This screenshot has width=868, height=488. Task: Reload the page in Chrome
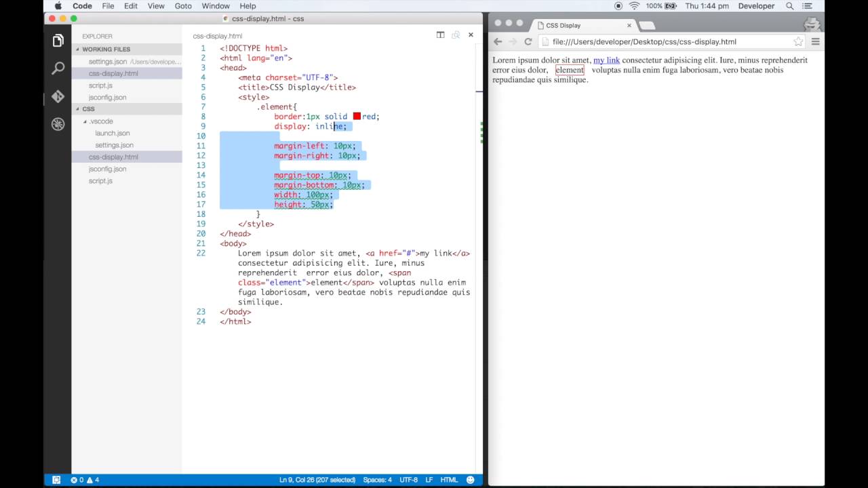[x=528, y=41]
